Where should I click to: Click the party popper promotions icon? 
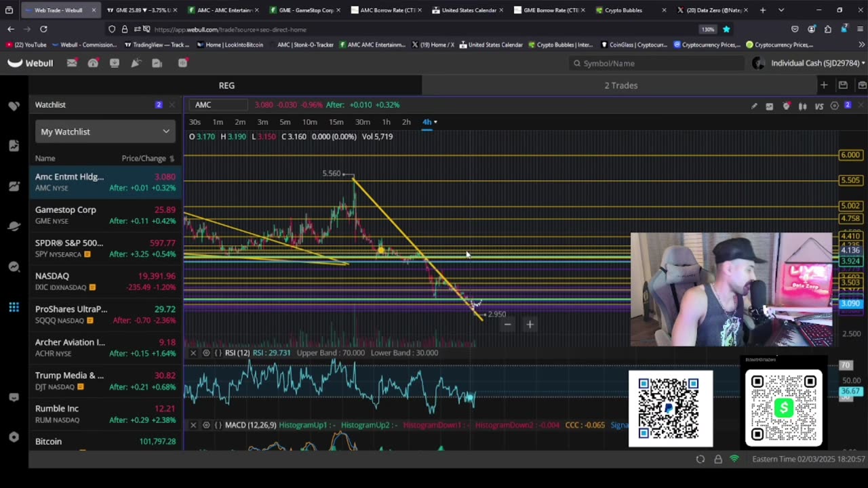point(136,63)
